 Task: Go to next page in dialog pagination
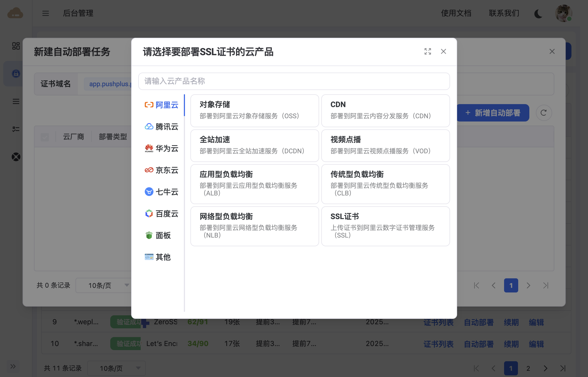click(529, 285)
